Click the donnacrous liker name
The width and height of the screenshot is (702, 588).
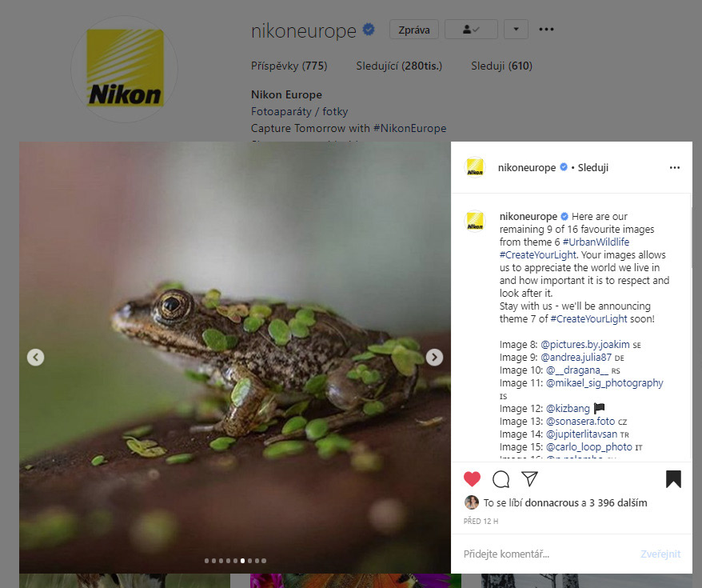[x=552, y=503]
